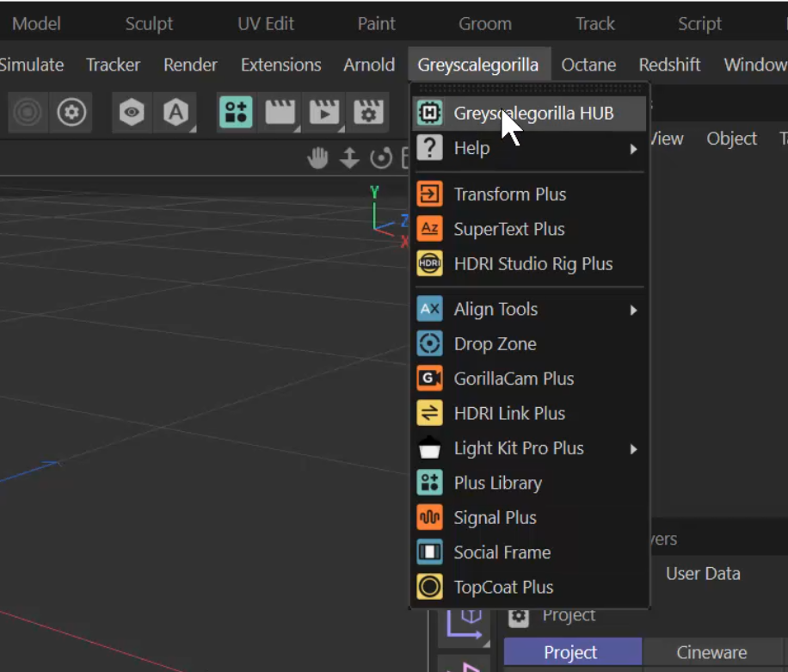Open the Tracker menu
Image resolution: width=788 pixels, height=672 pixels.
coord(113,65)
